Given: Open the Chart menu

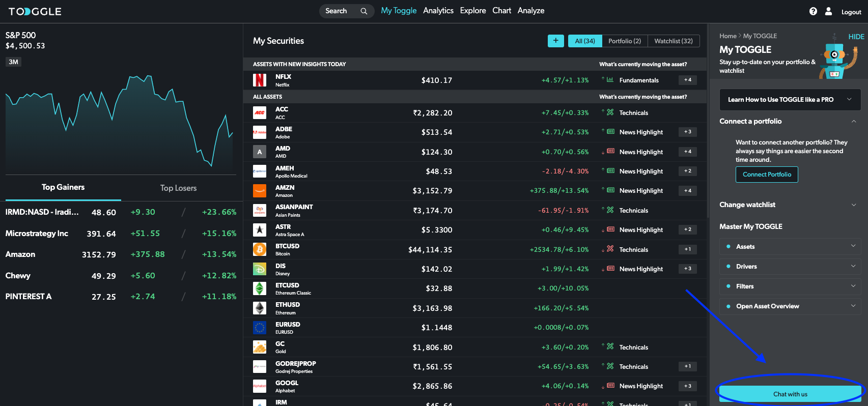Looking at the screenshot, I should pyautogui.click(x=501, y=11).
